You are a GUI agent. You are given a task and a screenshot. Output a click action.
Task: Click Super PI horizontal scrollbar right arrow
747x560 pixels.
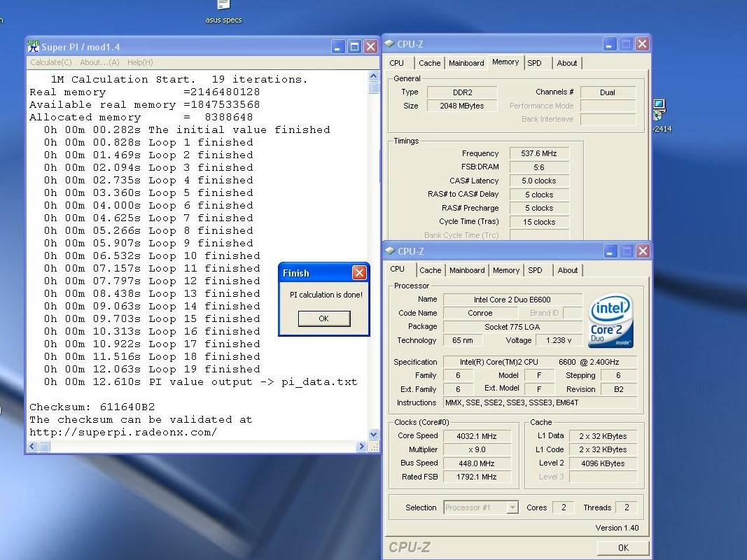point(361,447)
